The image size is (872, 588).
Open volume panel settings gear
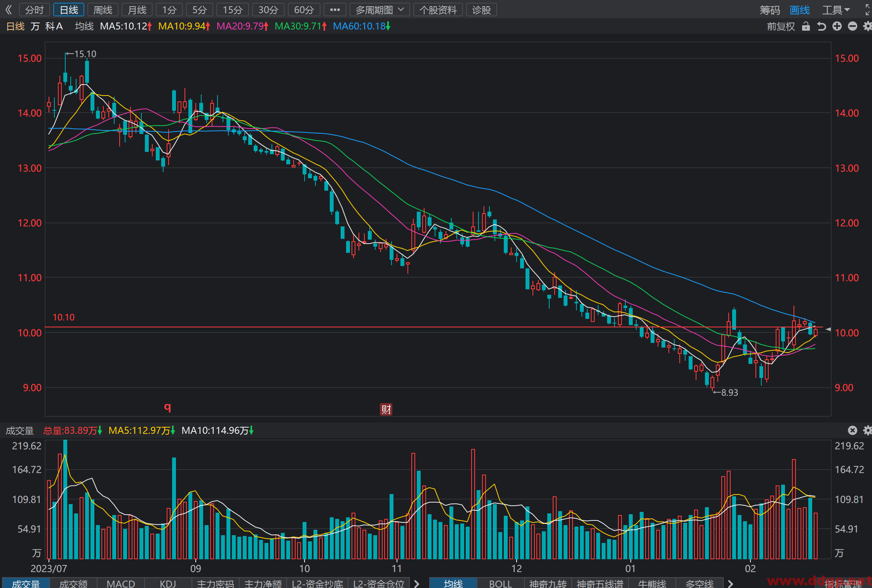[867, 430]
